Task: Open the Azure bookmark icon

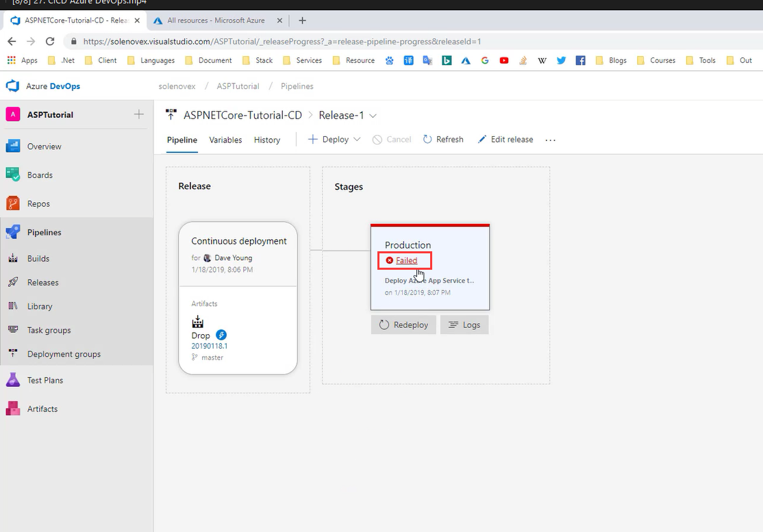Action: pyautogui.click(x=466, y=60)
